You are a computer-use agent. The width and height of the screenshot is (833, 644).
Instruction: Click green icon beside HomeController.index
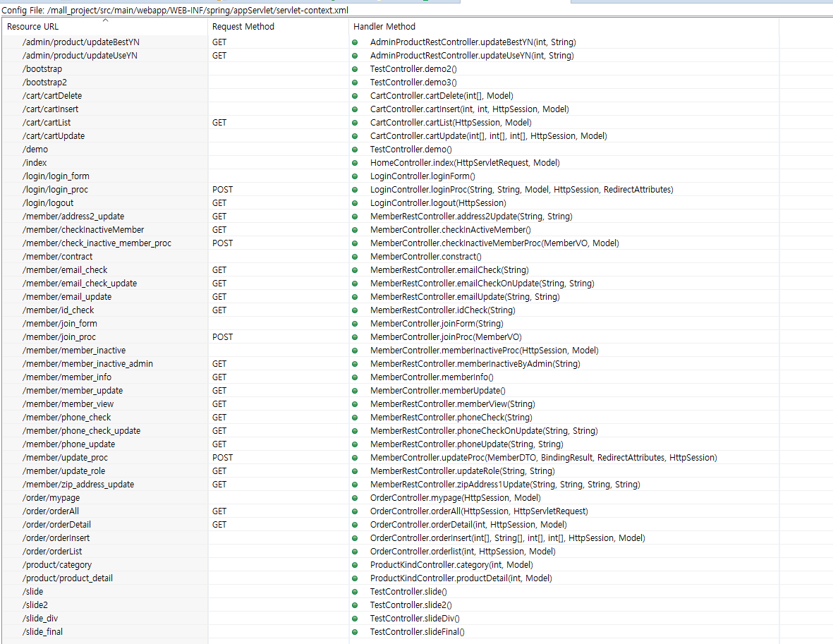[355, 163]
